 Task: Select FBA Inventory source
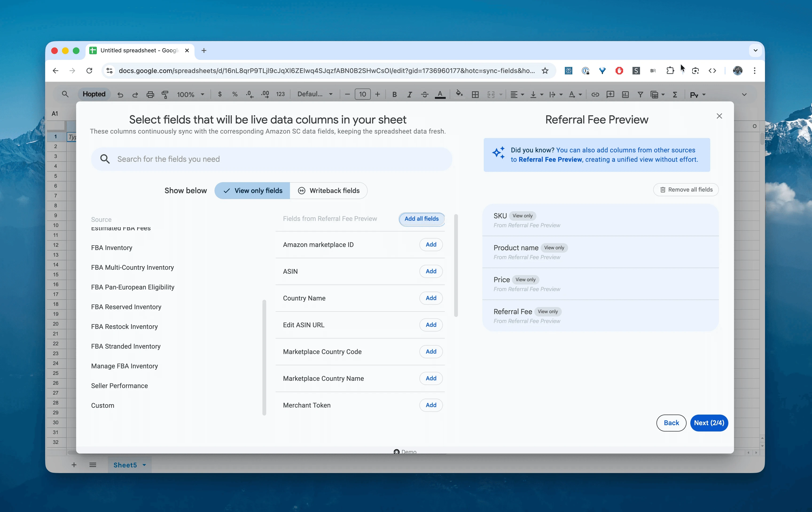tap(112, 248)
